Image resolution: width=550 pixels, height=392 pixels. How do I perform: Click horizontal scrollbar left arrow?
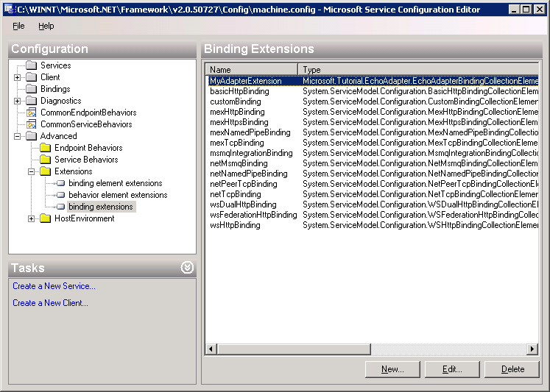211,349
